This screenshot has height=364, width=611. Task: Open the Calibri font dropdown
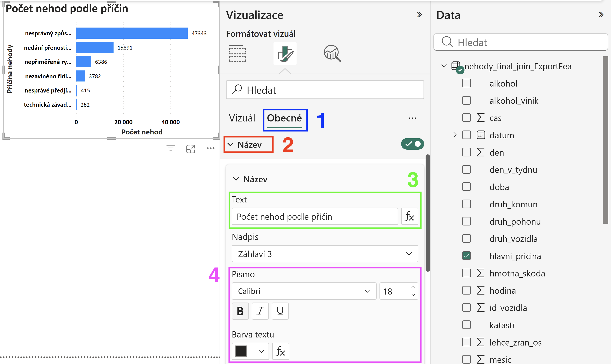(304, 291)
